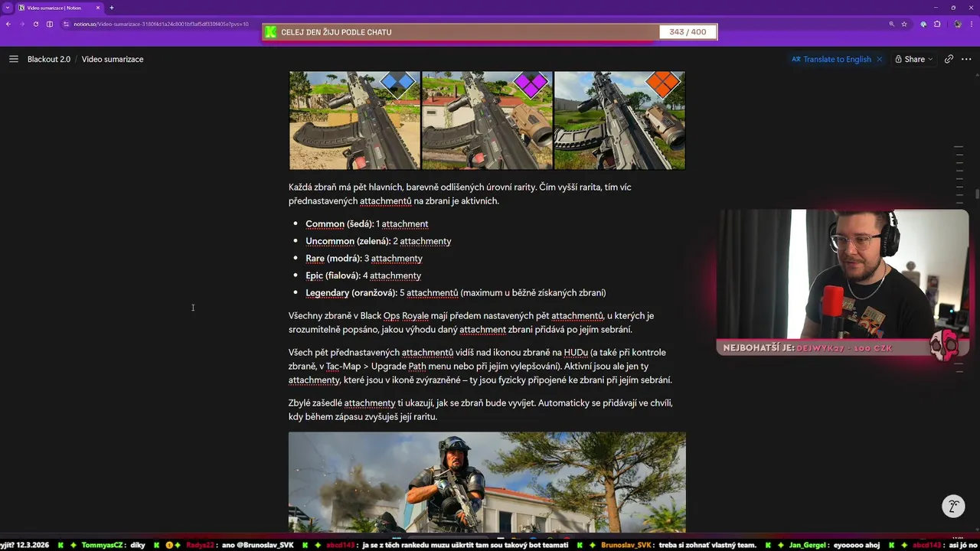Screen dimensions: 980x551
Task: Open the blue rarity weapon image
Action: point(354,120)
